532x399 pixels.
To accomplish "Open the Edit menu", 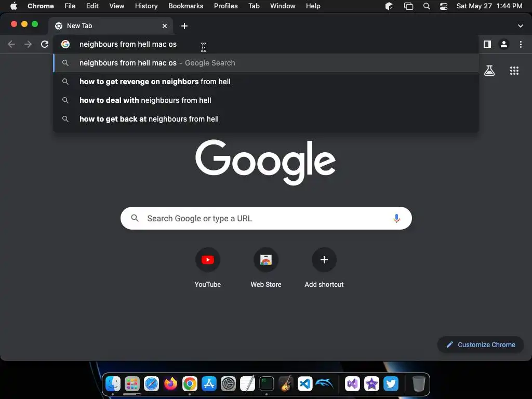I will pos(92,6).
